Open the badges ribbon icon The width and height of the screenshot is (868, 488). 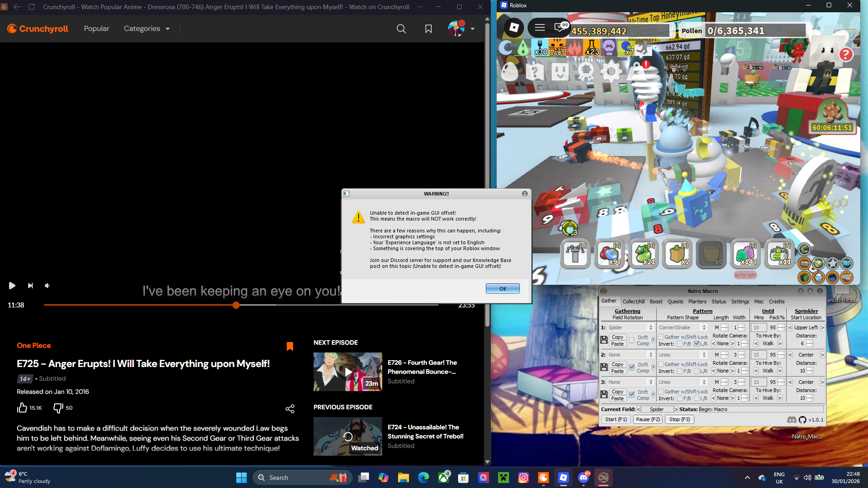(x=586, y=70)
